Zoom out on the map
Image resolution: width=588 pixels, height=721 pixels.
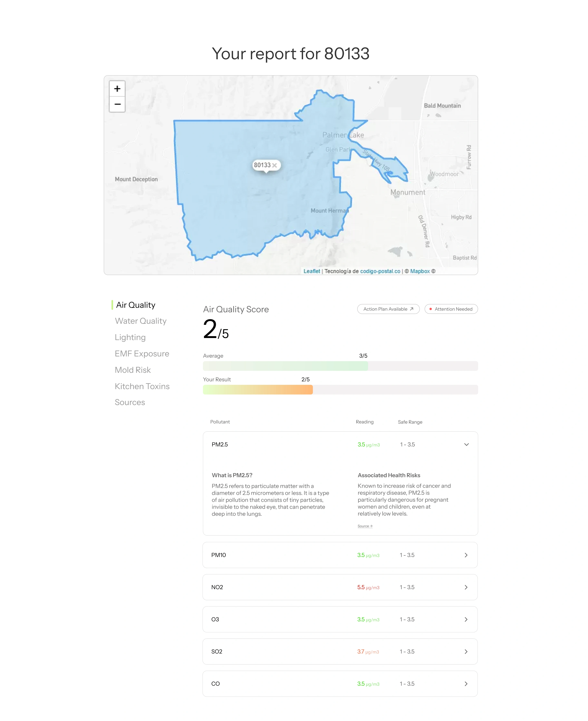click(117, 104)
